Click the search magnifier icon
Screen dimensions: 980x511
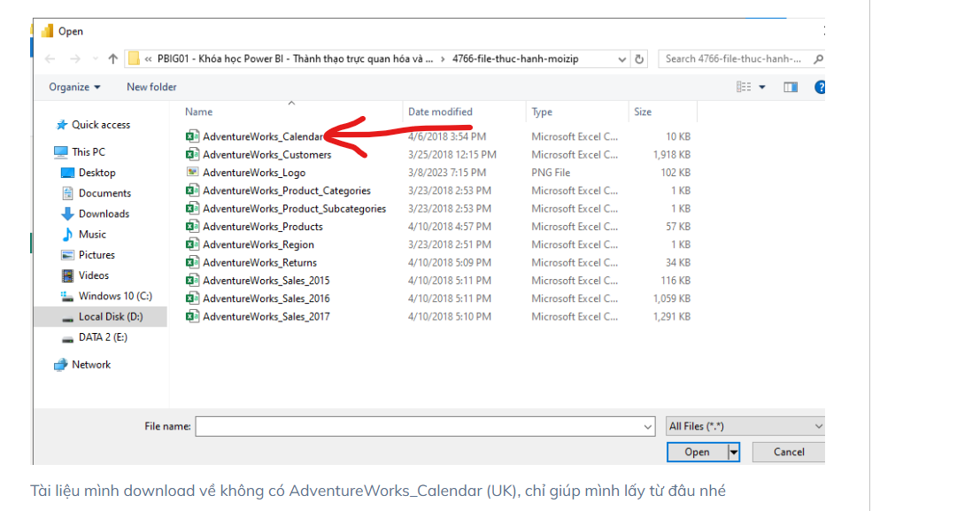pyautogui.click(x=818, y=58)
